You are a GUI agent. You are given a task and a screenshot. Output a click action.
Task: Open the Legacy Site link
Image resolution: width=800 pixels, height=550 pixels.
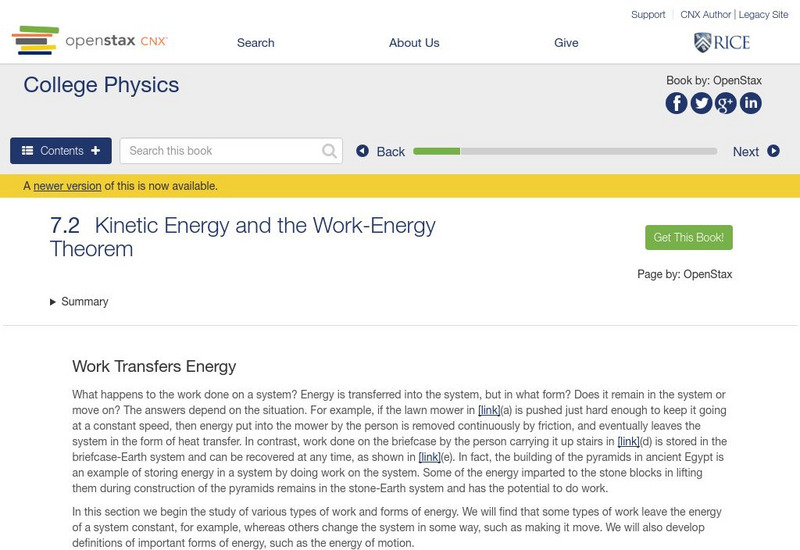click(763, 15)
